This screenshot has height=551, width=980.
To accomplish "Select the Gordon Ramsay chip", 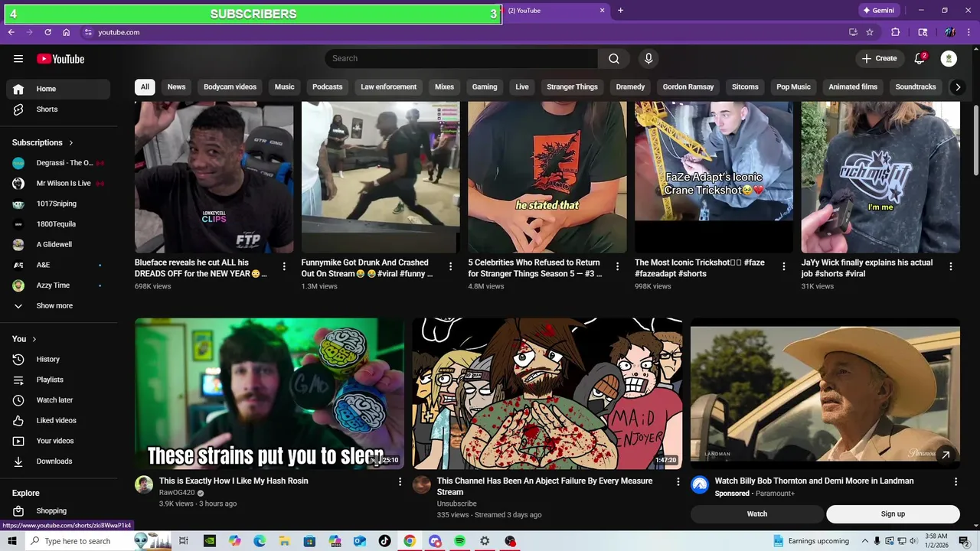I will coord(688,87).
